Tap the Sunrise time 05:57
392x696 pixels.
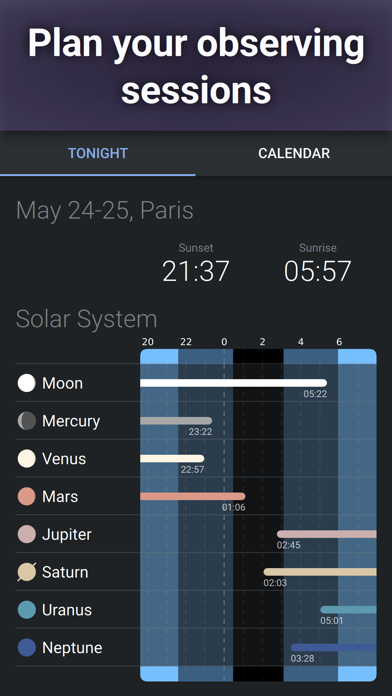317,271
